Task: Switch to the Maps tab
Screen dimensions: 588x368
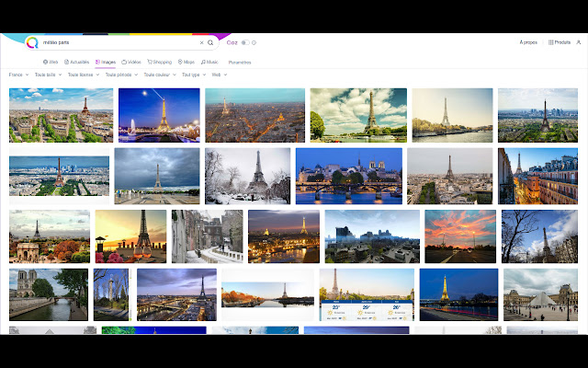Action: (187, 62)
